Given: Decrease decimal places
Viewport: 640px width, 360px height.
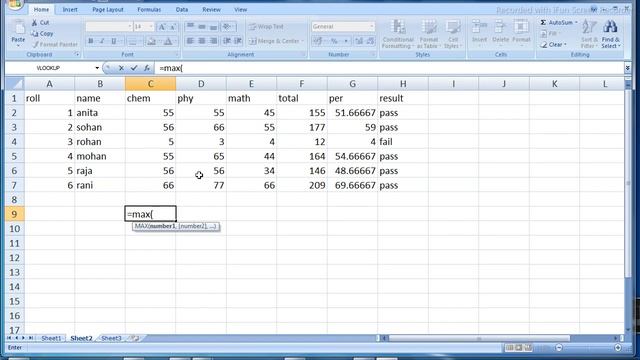Looking at the screenshot, I should click(x=370, y=41).
